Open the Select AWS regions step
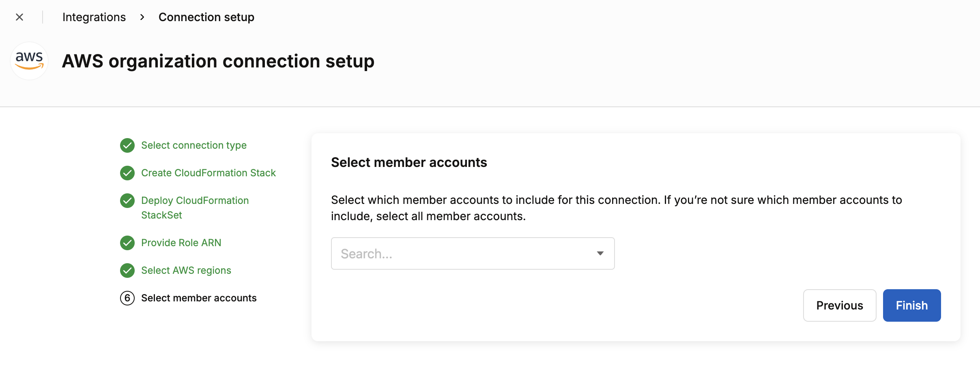 186,271
